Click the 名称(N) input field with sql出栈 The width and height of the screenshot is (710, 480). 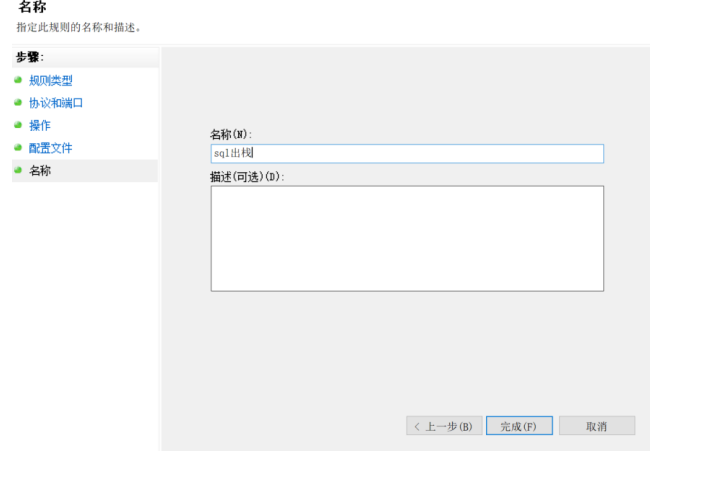(407, 154)
